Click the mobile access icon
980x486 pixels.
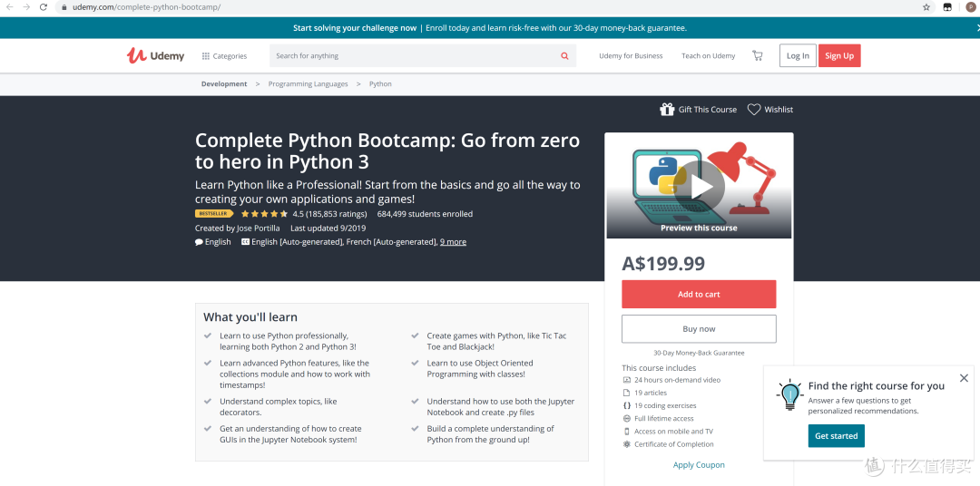coord(627,431)
